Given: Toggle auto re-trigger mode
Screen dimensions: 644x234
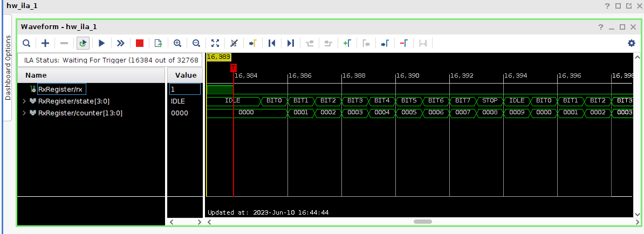Looking at the screenshot, I should pos(84,43).
